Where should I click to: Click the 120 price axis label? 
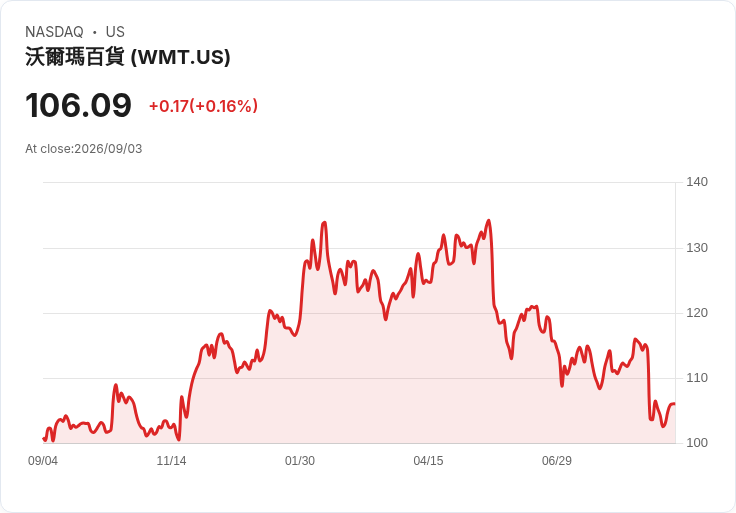point(697,313)
